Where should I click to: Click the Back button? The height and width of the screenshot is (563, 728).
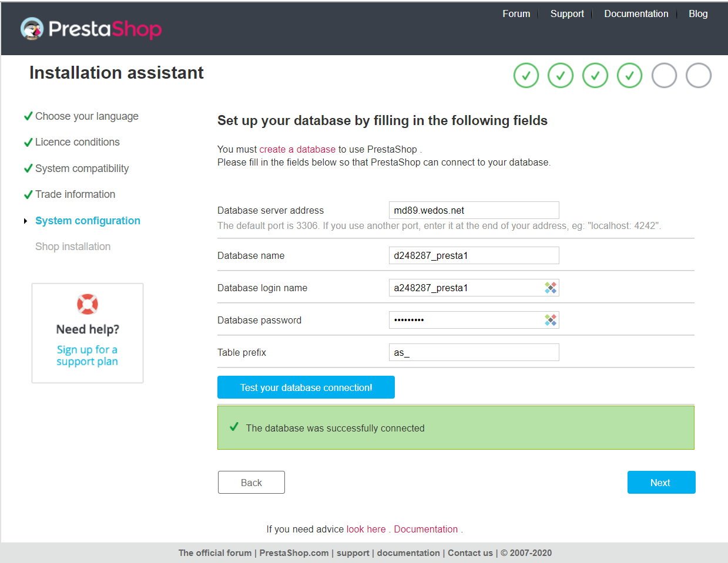[x=251, y=483]
